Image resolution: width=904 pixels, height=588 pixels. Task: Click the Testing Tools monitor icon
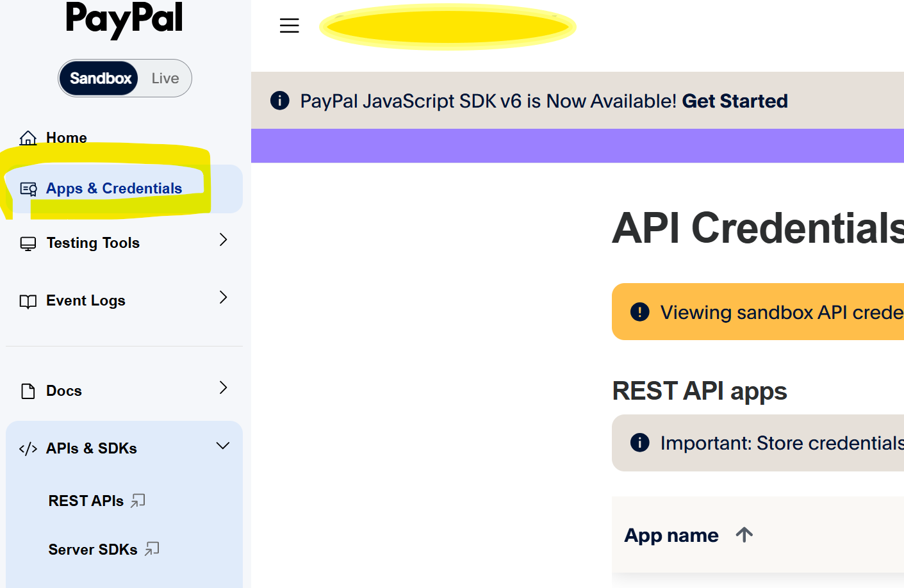coord(28,243)
